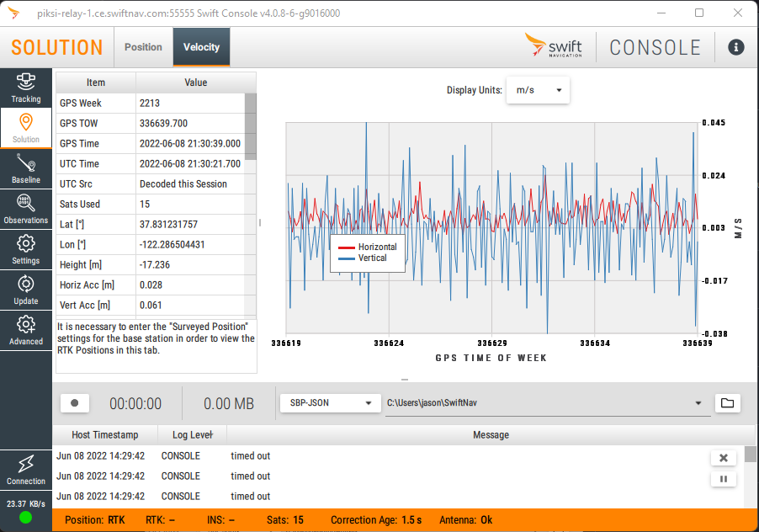The image size is (759, 532).
Task: Maximize the Swift Console window
Action: (x=699, y=13)
